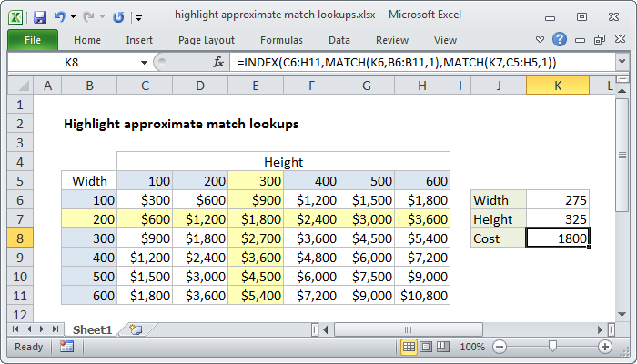Zoom out with the minus button
The width and height of the screenshot is (637, 364).
(500, 347)
